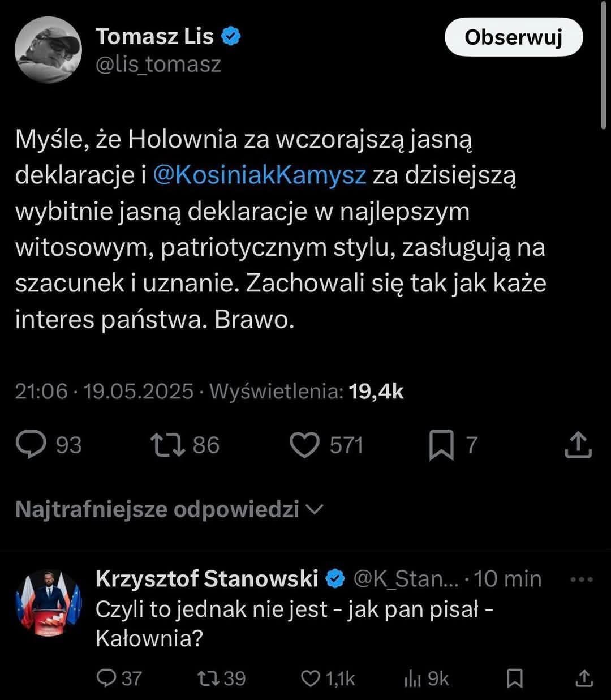View analytics of Stanowski's reply (9k)

[412, 678]
